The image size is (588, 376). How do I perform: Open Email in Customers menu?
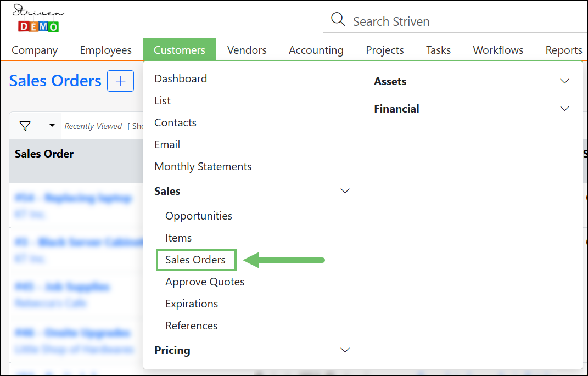point(167,144)
